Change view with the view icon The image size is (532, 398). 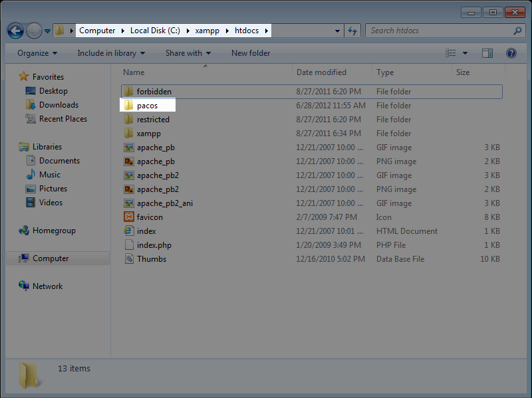click(x=451, y=53)
